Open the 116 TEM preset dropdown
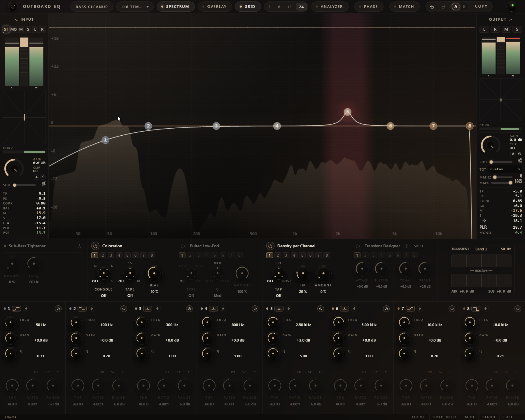Viewport: 525px width, 420px height. click(x=135, y=6)
